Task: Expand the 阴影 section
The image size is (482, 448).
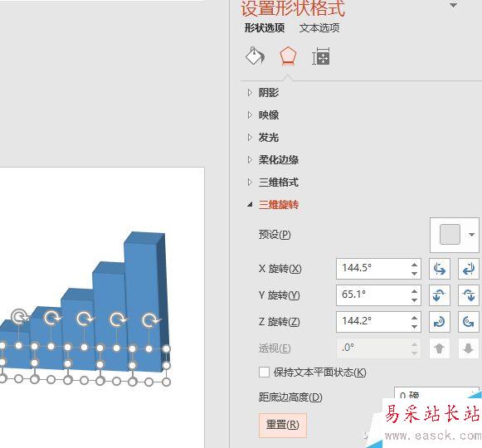Action: click(250, 93)
